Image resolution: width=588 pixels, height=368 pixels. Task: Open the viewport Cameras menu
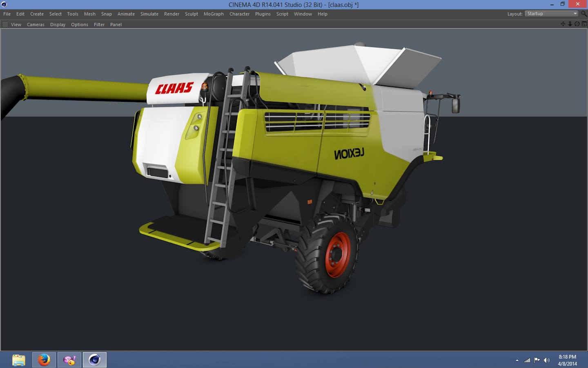[36, 25]
